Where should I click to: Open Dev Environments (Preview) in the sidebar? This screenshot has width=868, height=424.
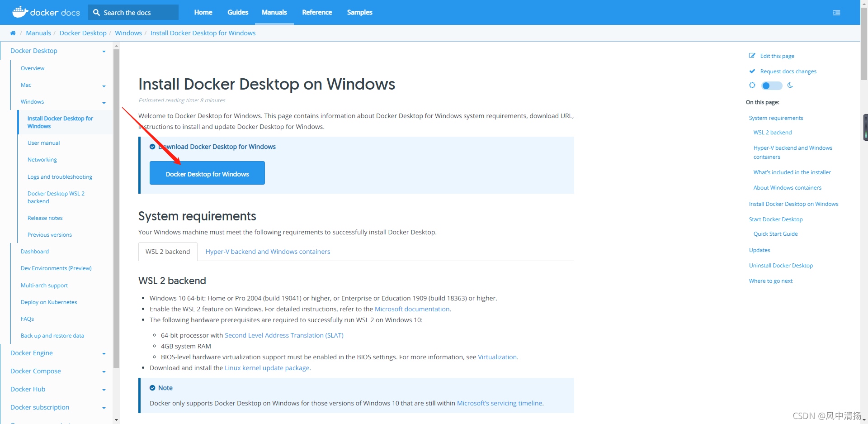56,268
